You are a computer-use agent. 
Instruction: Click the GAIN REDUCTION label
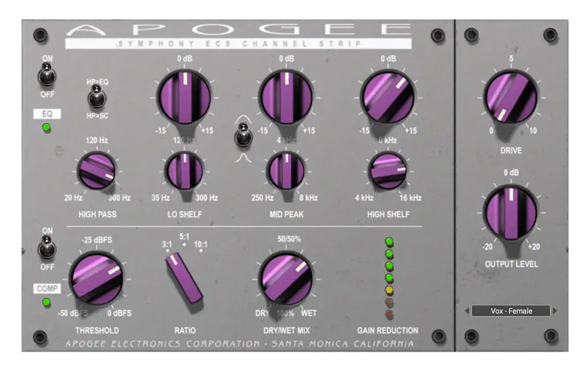(x=387, y=330)
